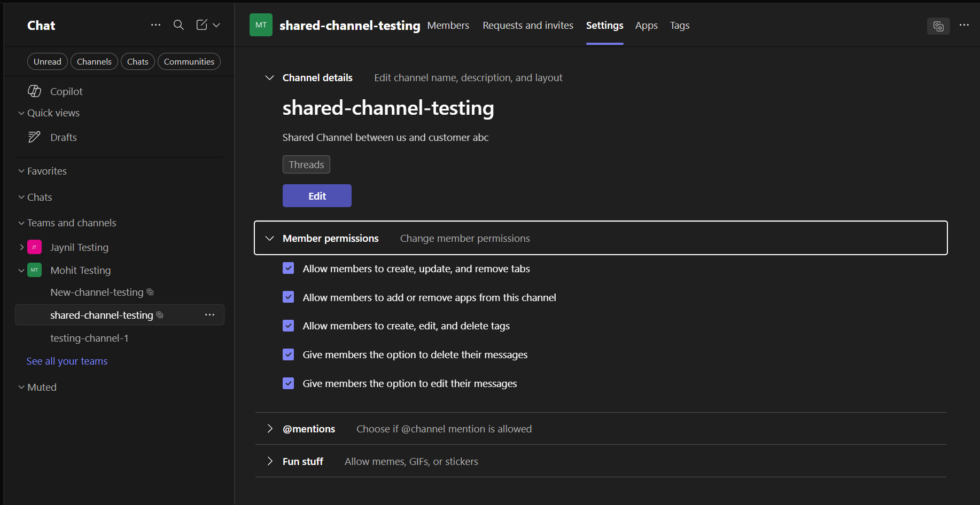Expand the Jaynil Testing team
980x505 pixels.
[21, 247]
